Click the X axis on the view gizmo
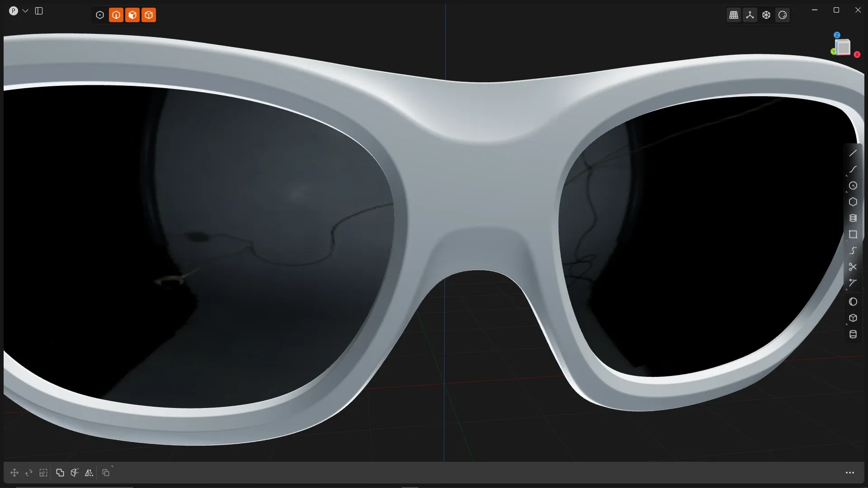 (857, 54)
